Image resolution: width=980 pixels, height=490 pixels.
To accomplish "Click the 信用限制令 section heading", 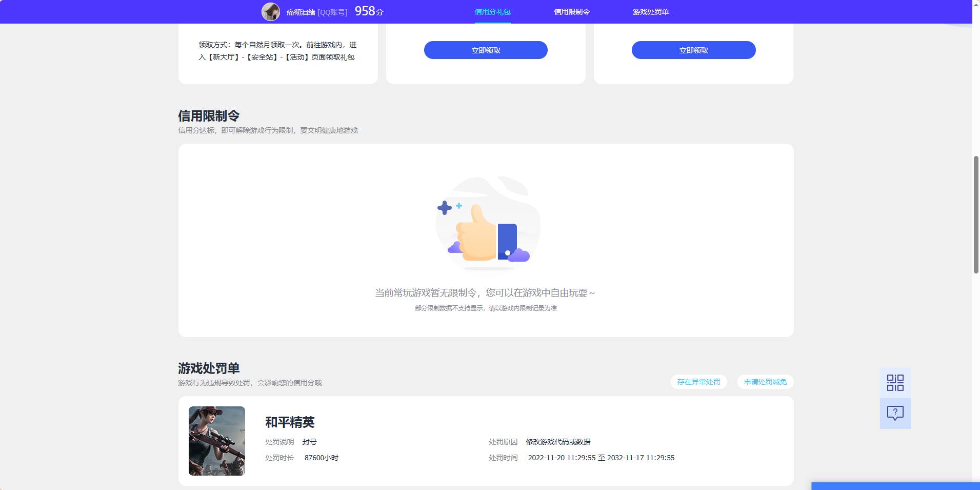I will [209, 116].
